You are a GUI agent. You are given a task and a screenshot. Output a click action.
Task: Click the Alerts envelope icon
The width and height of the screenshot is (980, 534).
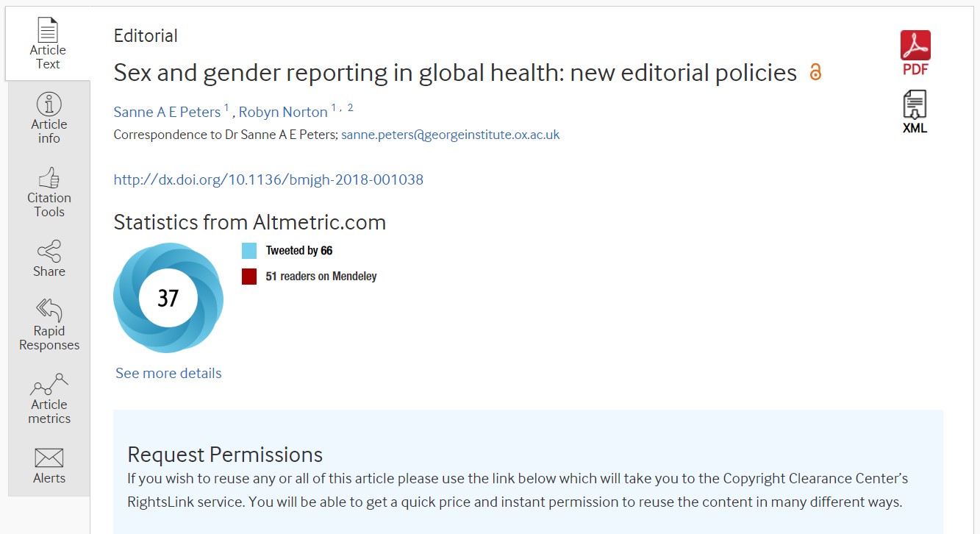[49, 458]
